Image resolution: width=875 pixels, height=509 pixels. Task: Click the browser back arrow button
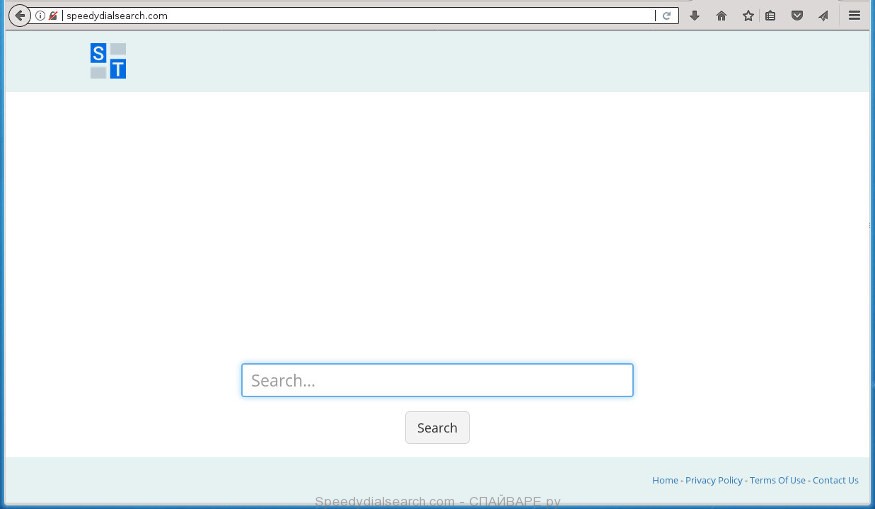tap(18, 15)
